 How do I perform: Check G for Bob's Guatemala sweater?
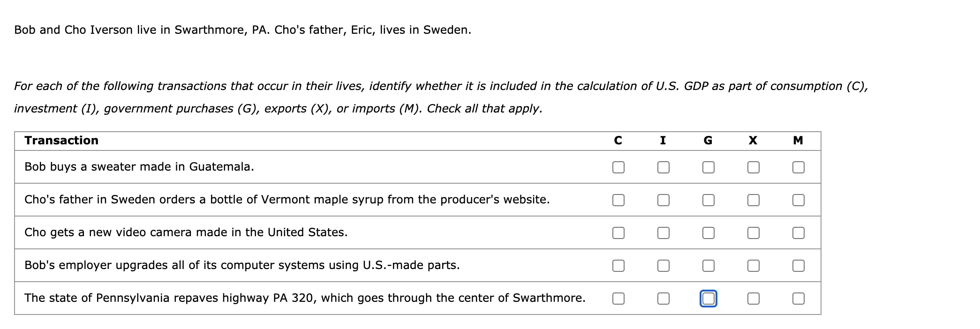pos(708,167)
